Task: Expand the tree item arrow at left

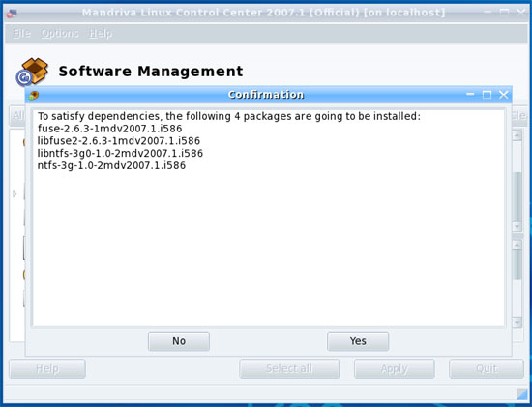Action: [x=15, y=194]
